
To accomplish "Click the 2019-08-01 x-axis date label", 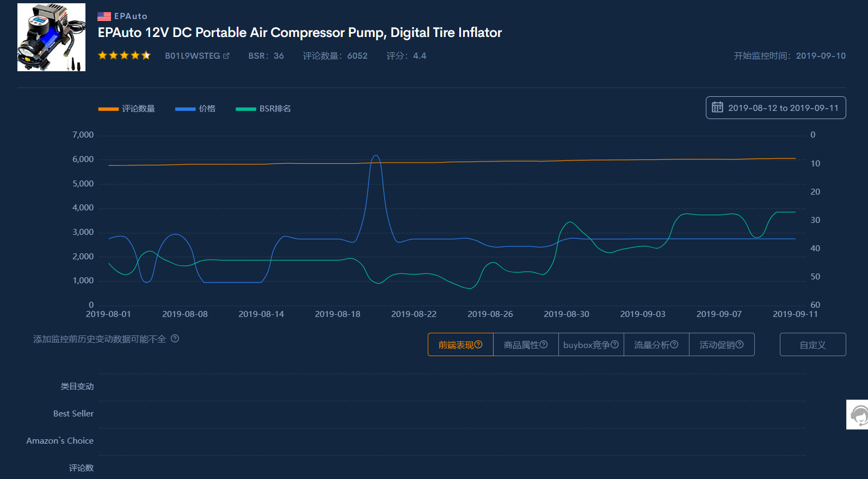I will click(x=108, y=314).
